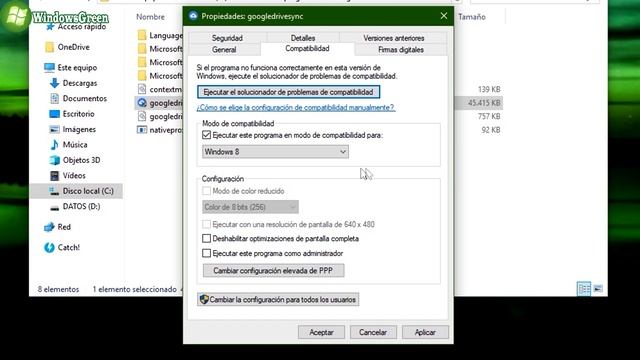Click the Documentos icon in the sidebar
The height and width of the screenshot is (360, 640).
(x=54, y=98)
